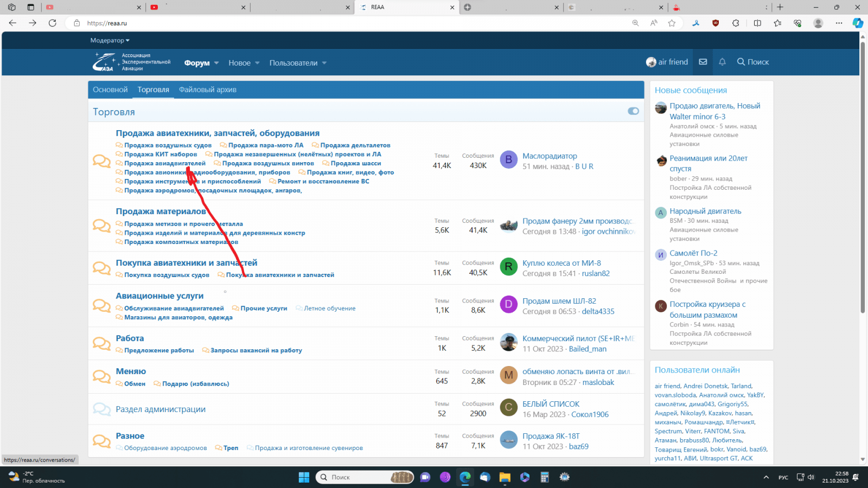868x488 pixels.
Task: Open browser settings and more menu
Action: tap(839, 23)
